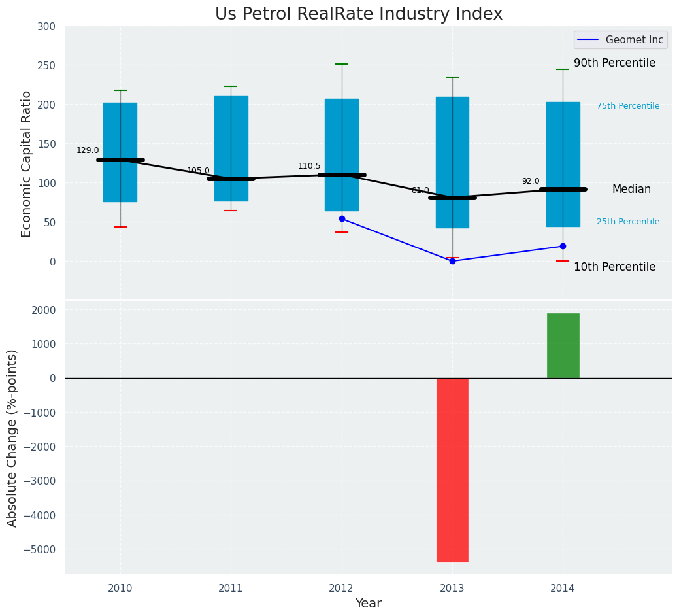Click the 90th Percentile annotation
The height and width of the screenshot is (616, 679).
coord(614,63)
